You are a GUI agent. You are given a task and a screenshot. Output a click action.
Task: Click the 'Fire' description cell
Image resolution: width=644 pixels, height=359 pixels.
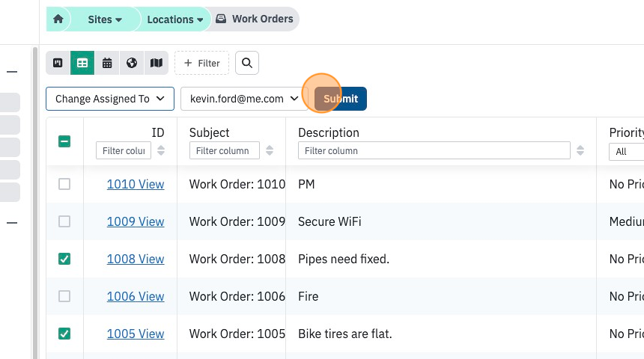(308, 296)
